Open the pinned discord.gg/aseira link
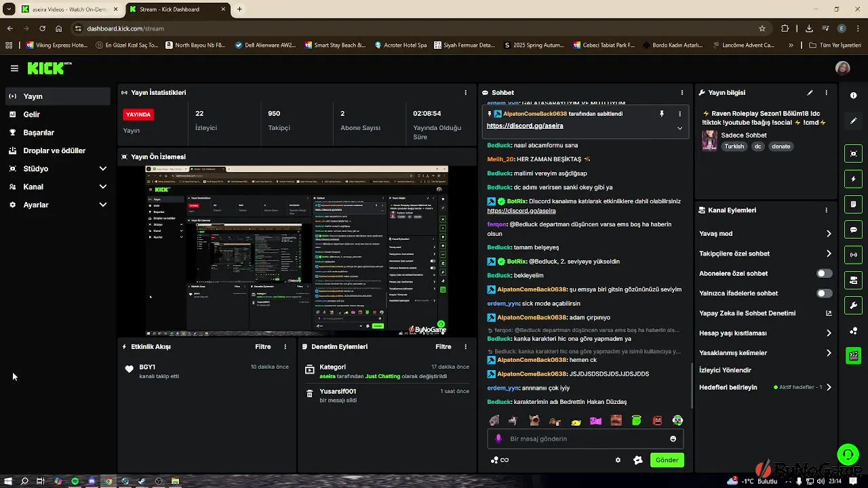The height and width of the screenshot is (488, 868). coord(525,126)
